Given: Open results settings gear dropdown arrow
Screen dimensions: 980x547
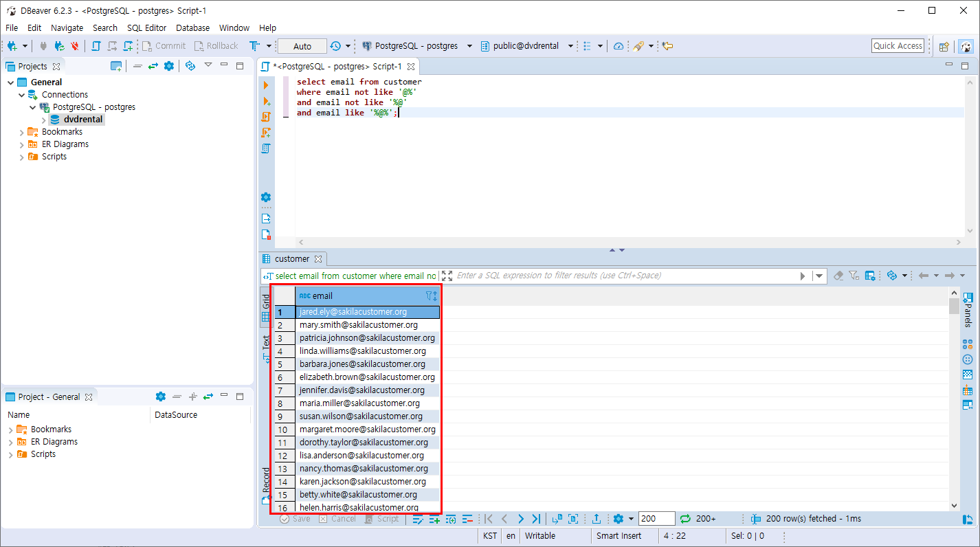Looking at the screenshot, I should pos(630,519).
